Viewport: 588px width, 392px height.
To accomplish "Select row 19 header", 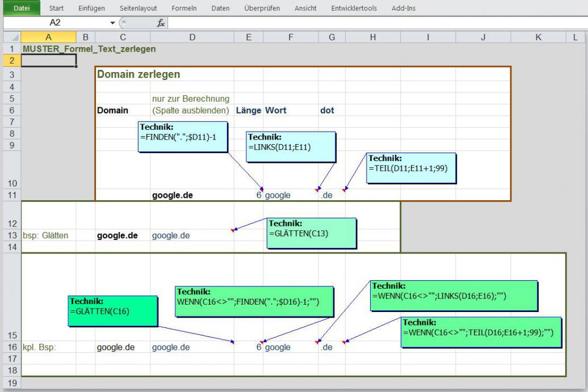I will 12,383.
